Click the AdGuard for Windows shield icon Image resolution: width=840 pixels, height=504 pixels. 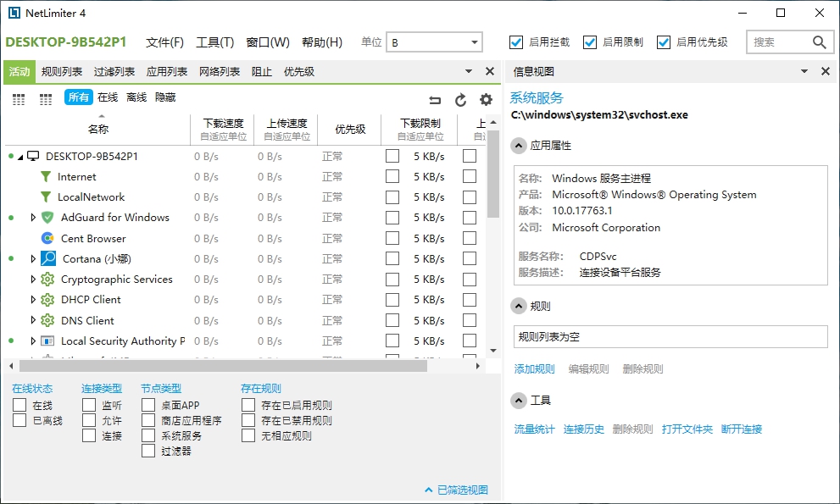click(x=47, y=218)
